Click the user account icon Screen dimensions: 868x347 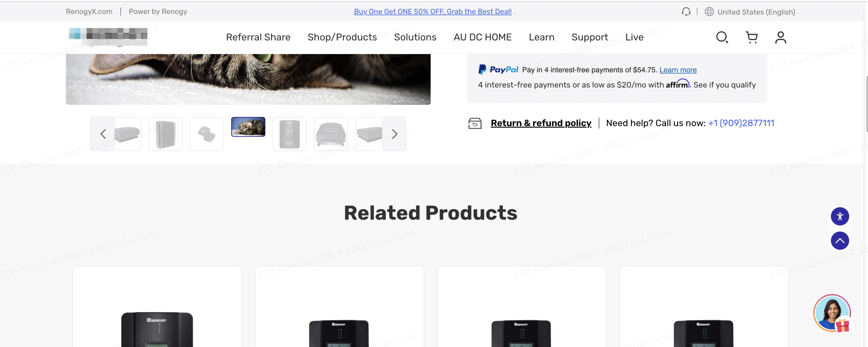click(x=780, y=37)
